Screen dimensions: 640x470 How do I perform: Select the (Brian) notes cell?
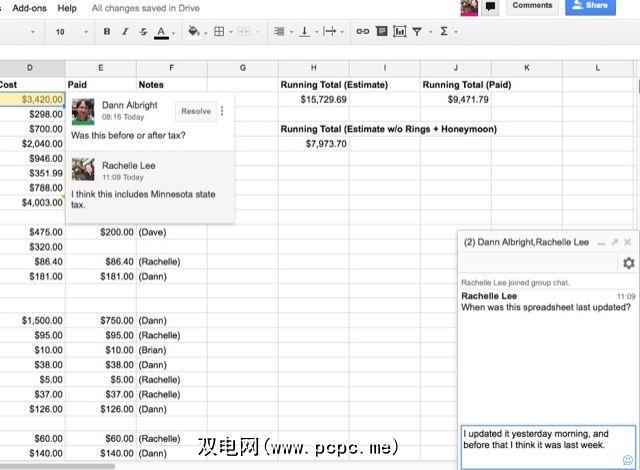[x=171, y=350]
